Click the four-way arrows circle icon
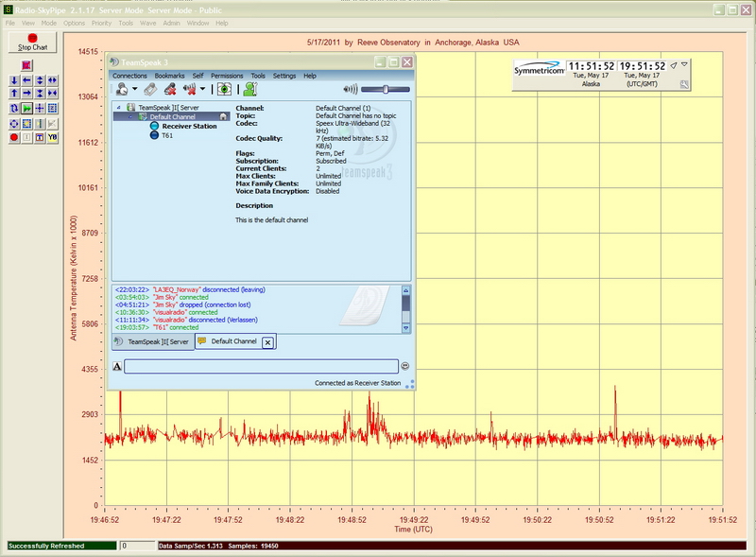 coord(14,124)
